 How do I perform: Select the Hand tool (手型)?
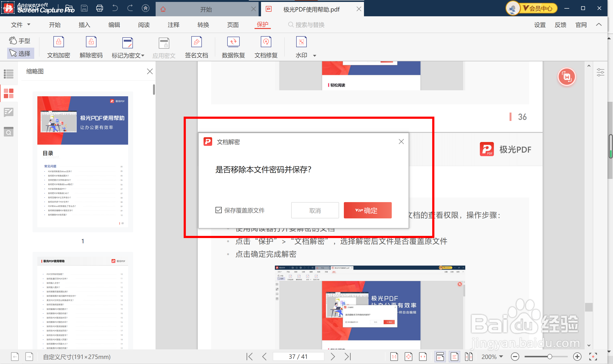click(x=20, y=41)
